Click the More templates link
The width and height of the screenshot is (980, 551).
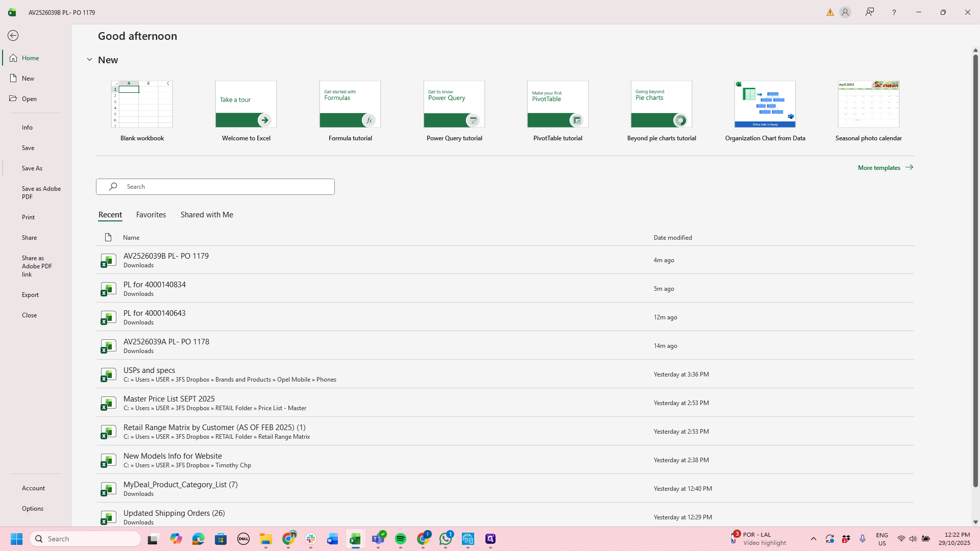pos(885,167)
